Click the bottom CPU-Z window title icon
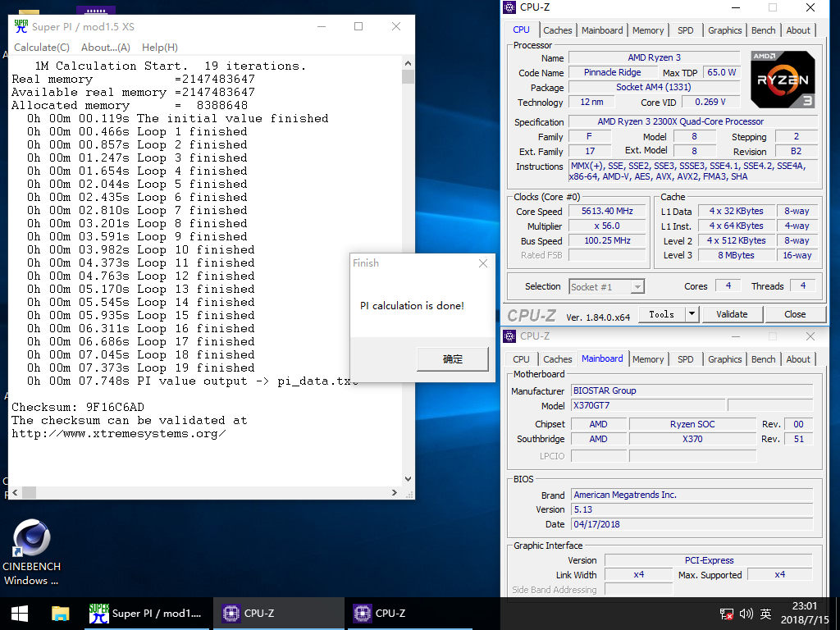 pos(509,336)
